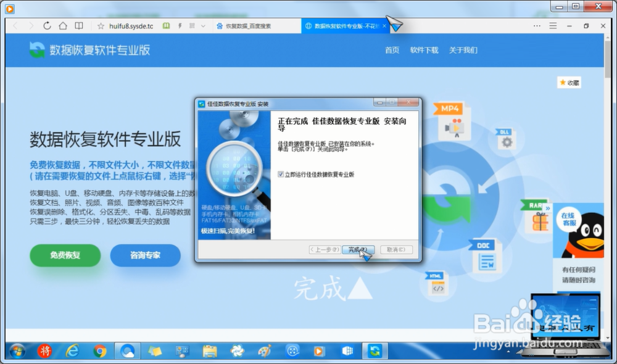This screenshot has height=364, width=617.
Task: Switch to QQ Browser in taskbar
Action: click(128, 350)
